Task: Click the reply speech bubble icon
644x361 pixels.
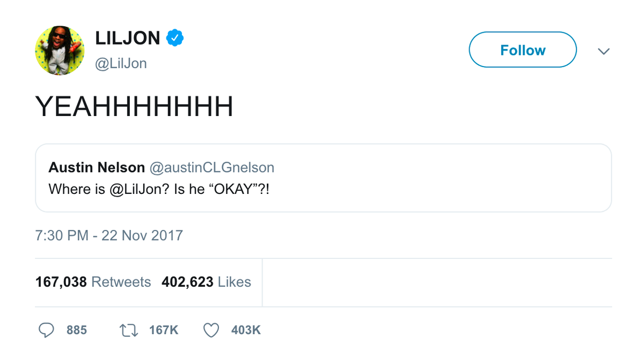Action: click(x=47, y=329)
